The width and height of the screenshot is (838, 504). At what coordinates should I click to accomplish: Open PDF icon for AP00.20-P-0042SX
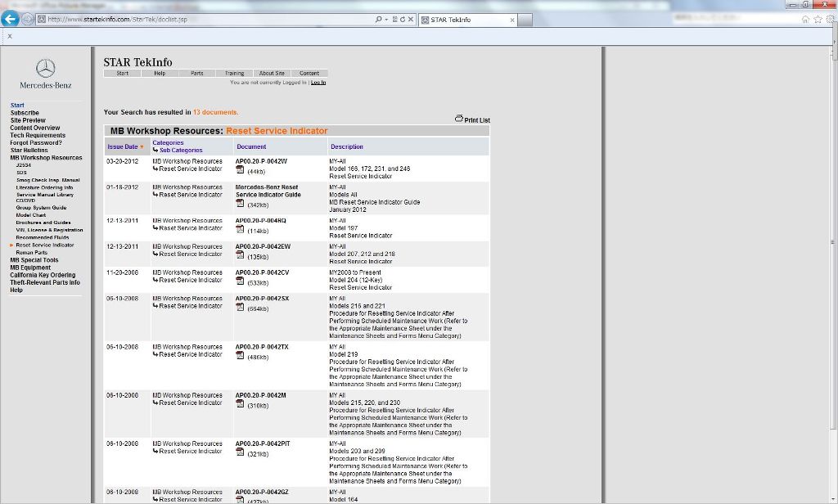coord(240,308)
